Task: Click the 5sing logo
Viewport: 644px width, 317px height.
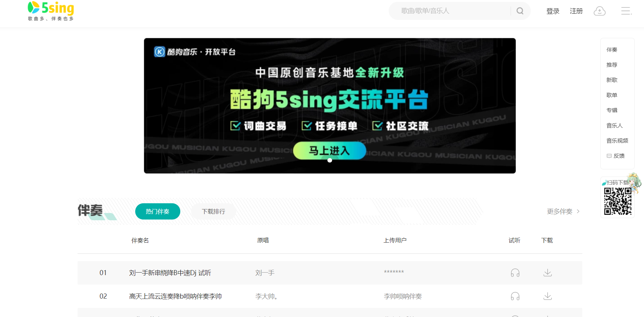Action: point(51,11)
